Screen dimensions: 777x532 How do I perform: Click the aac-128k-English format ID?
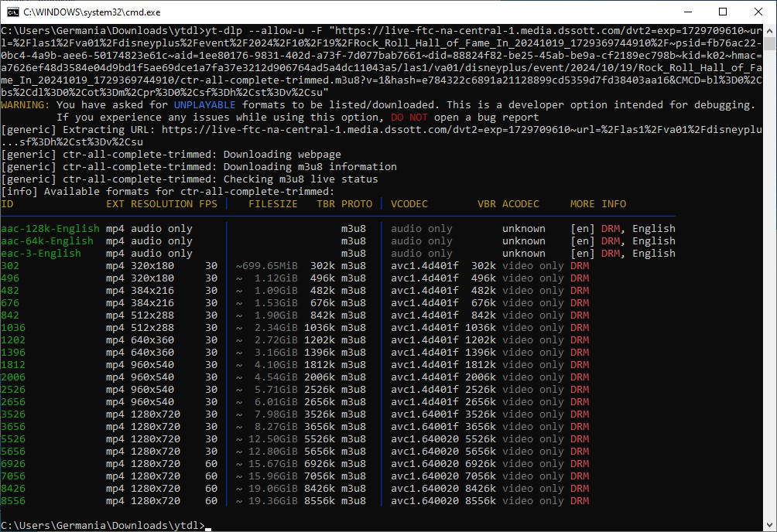pos(50,229)
